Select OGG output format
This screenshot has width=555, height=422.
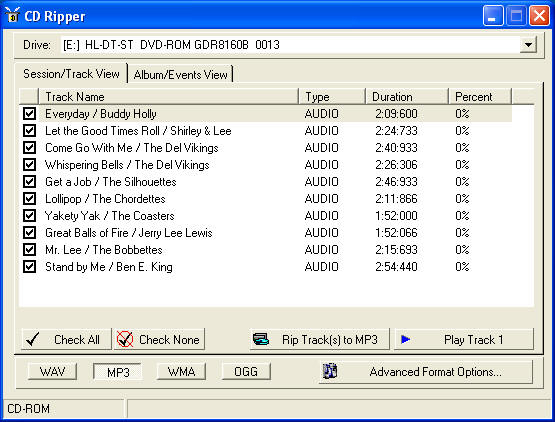pyautogui.click(x=246, y=372)
